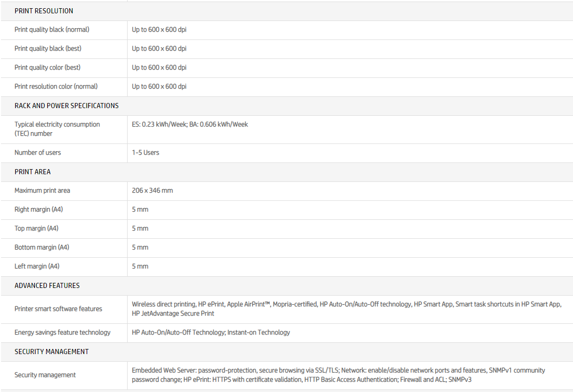Image resolution: width=573 pixels, height=392 pixels.
Task: Click the RACK AND POWER SPECIFICATIONS header
Action: [67, 106]
